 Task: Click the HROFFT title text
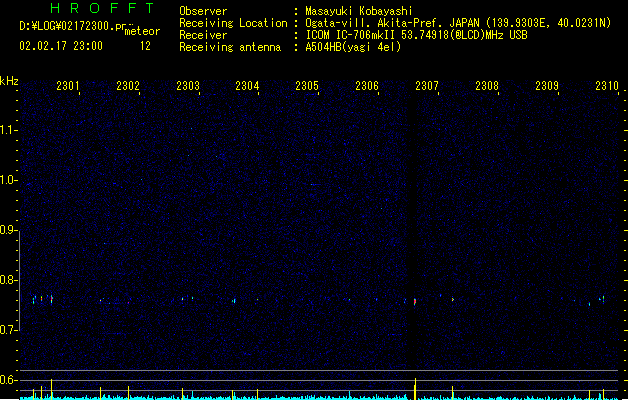102,8
